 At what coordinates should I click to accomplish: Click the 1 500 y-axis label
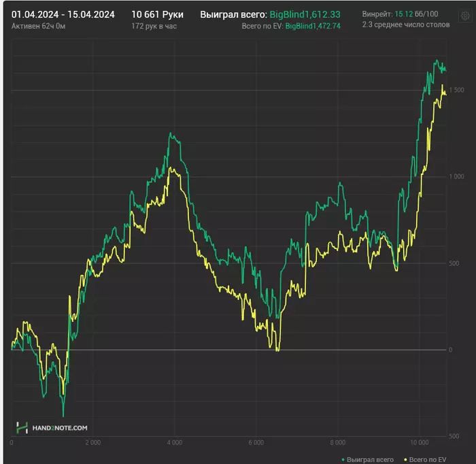click(x=455, y=90)
